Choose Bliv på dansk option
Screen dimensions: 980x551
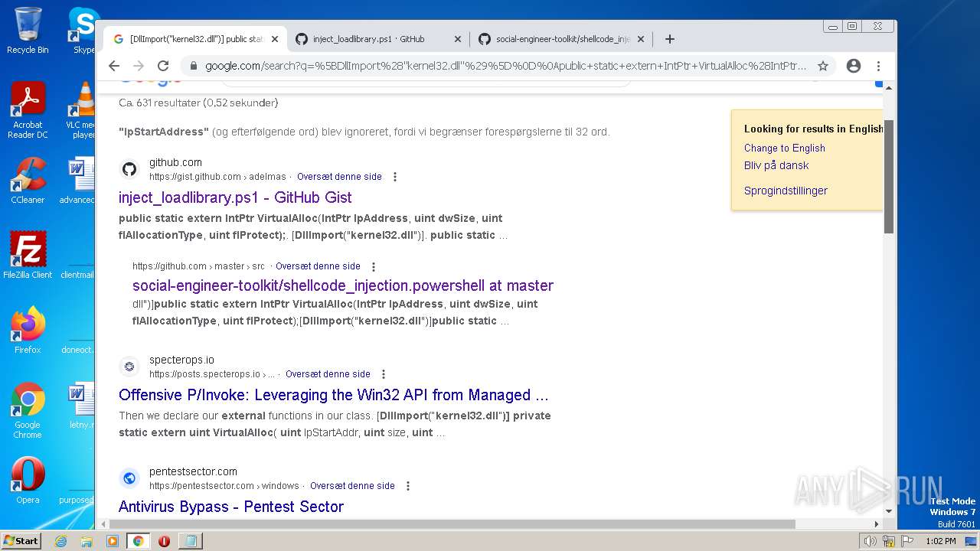(x=776, y=165)
